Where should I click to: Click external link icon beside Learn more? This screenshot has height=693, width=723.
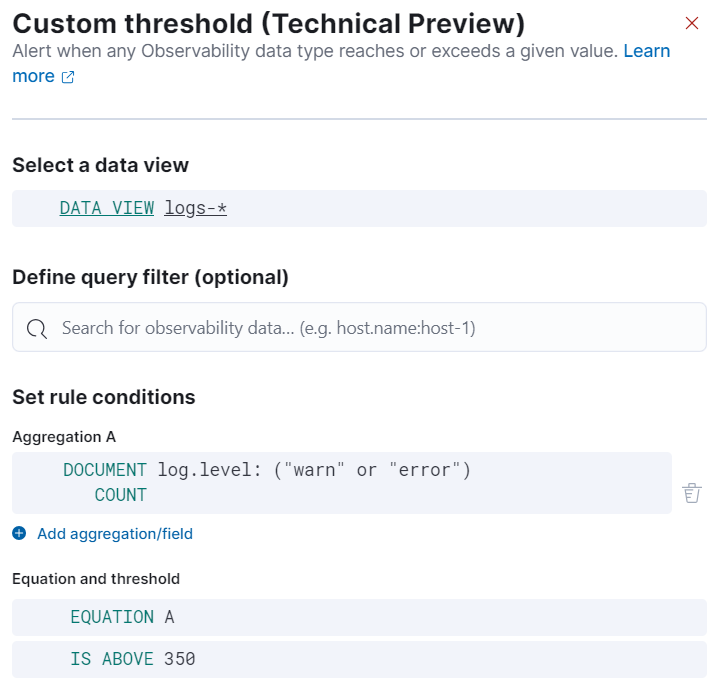point(68,77)
